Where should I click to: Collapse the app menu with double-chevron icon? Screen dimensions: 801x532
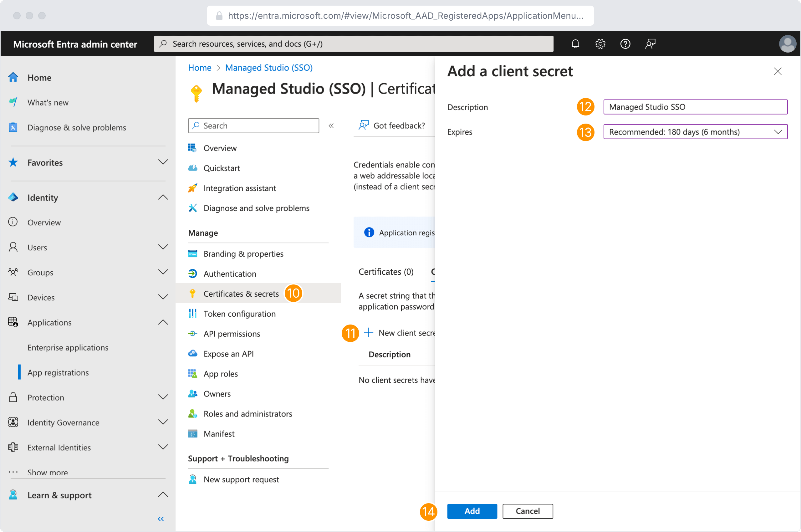click(331, 126)
